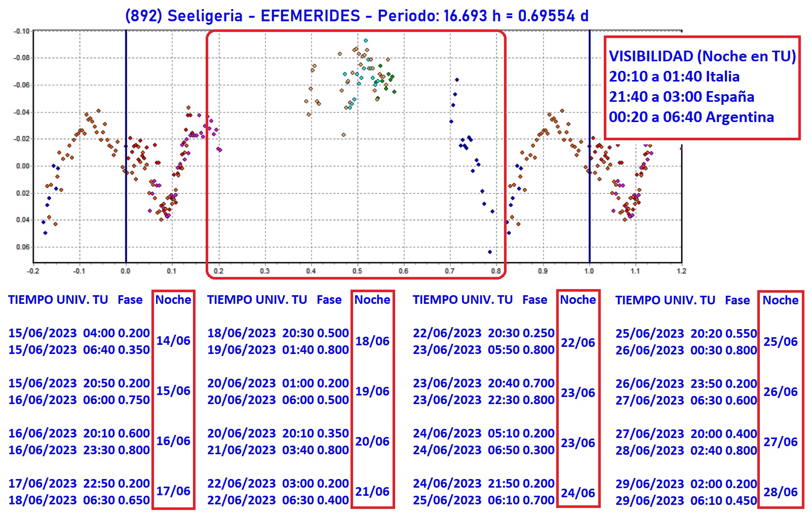Select the row '23/06/2023 22:30 0.800'
Screen dimensions: 812x516
pos(484,400)
